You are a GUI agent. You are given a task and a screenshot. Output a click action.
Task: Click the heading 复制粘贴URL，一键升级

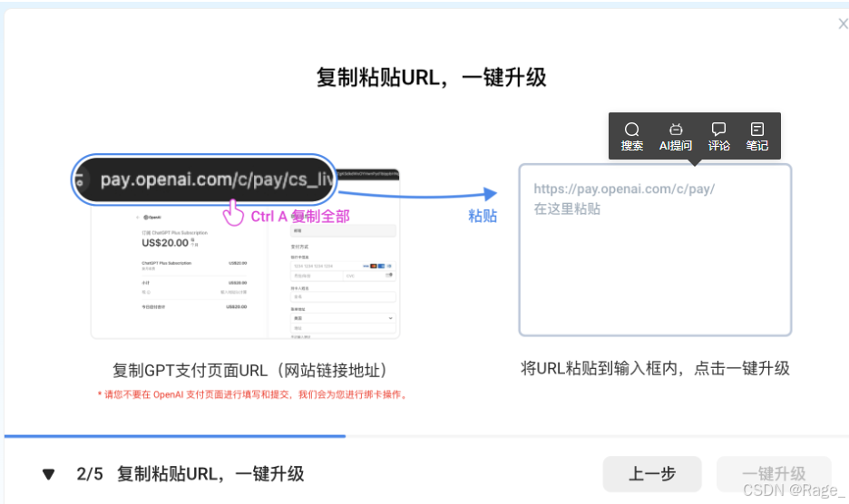click(x=431, y=77)
